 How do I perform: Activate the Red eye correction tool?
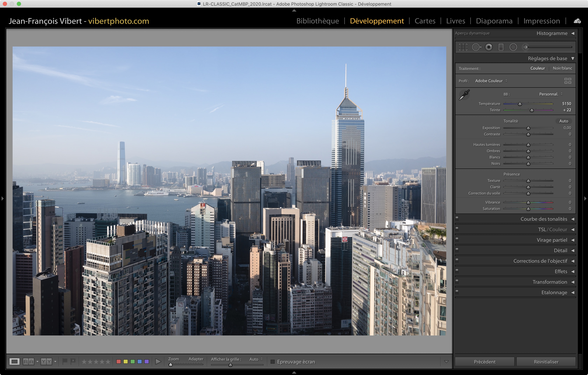click(489, 47)
